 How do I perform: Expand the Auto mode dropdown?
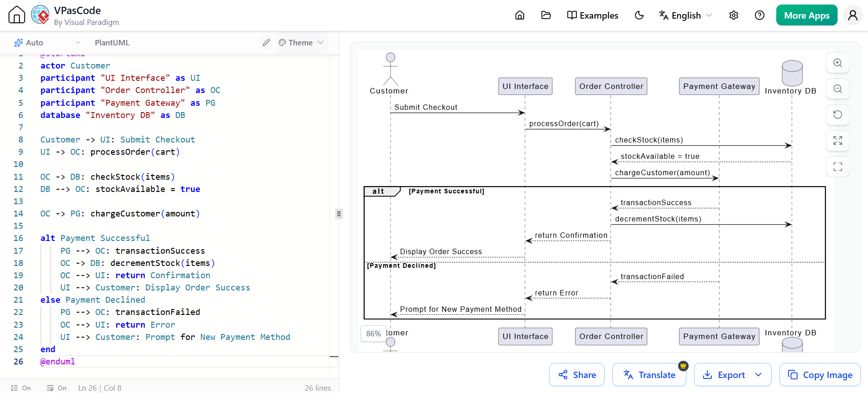[47, 43]
